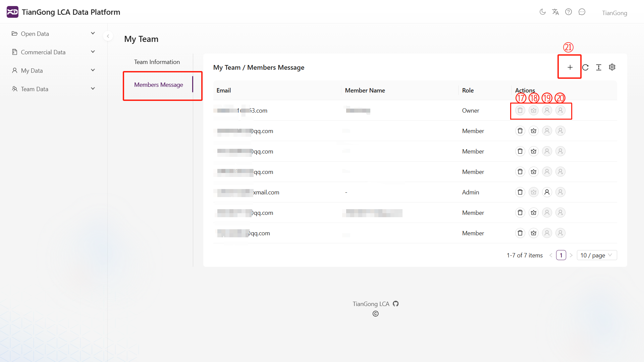The height and width of the screenshot is (362, 644).
Task: Switch language via translate icon
Action: 555,12
